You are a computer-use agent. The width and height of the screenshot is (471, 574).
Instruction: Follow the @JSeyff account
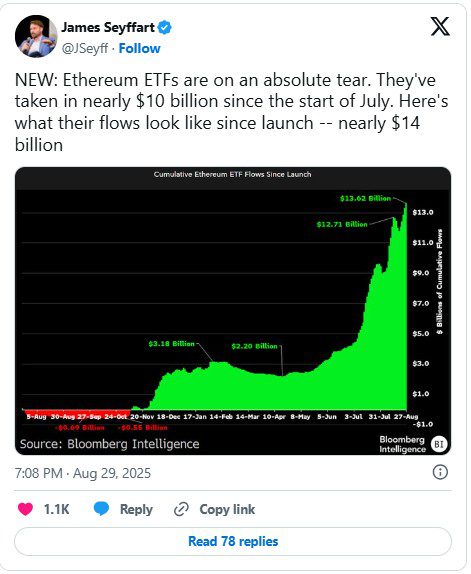pos(139,48)
